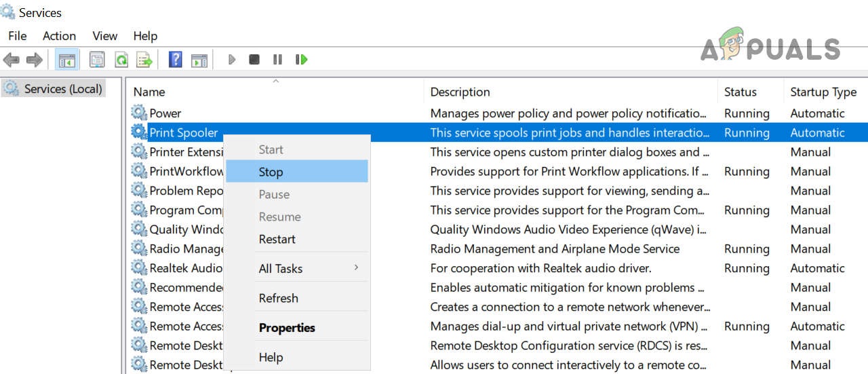Click the Show/Hide Action Pane icon

click(x=199, y=60)
